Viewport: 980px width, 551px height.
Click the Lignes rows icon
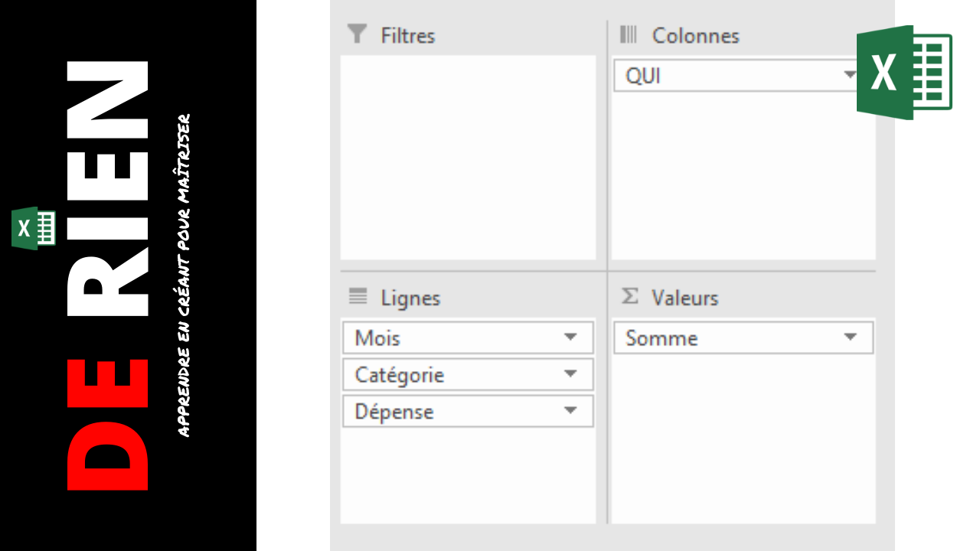click(x=358, y=296)
